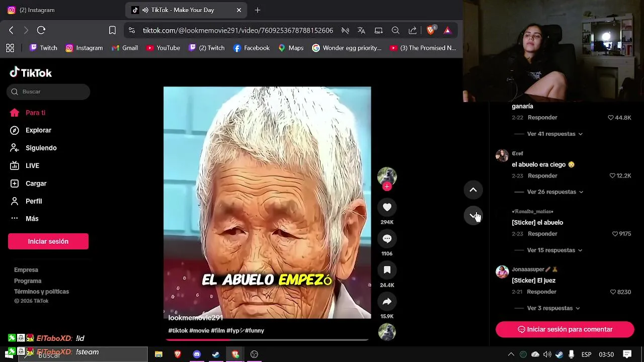
Task: Like the 'el abuelo era ciego' comment
Action: pos(612,175)
